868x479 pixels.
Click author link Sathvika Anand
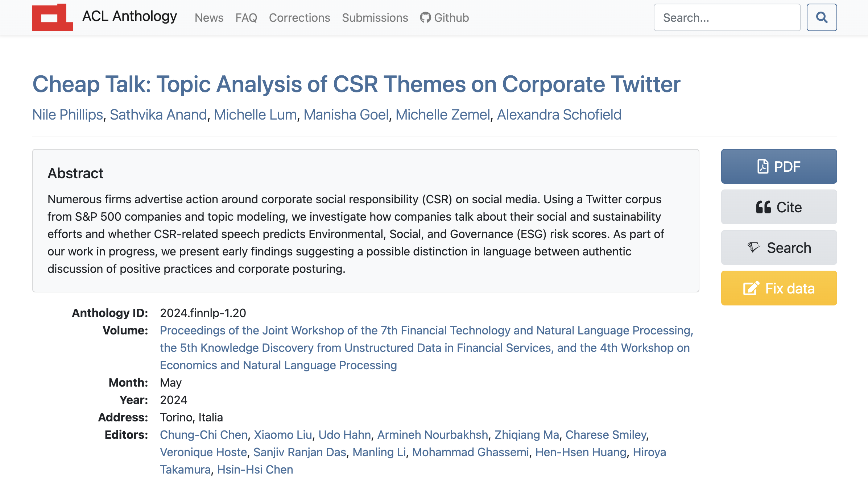point(158,114)
